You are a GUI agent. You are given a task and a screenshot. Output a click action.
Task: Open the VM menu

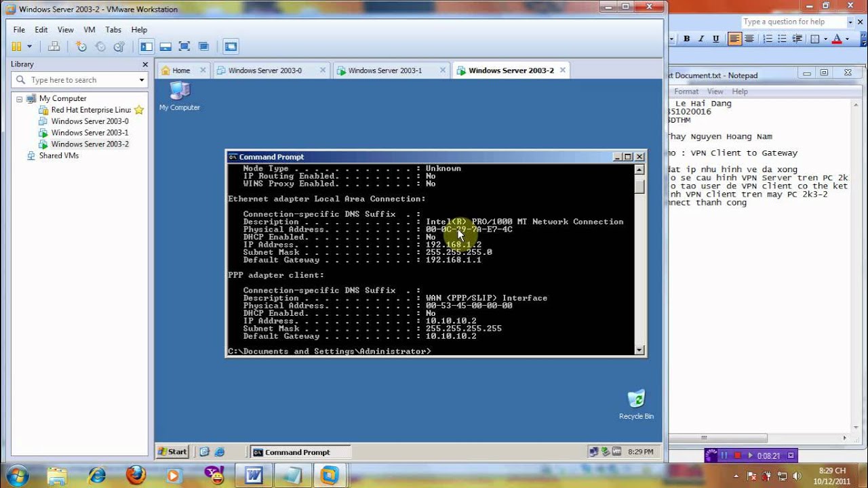point(90,30)
